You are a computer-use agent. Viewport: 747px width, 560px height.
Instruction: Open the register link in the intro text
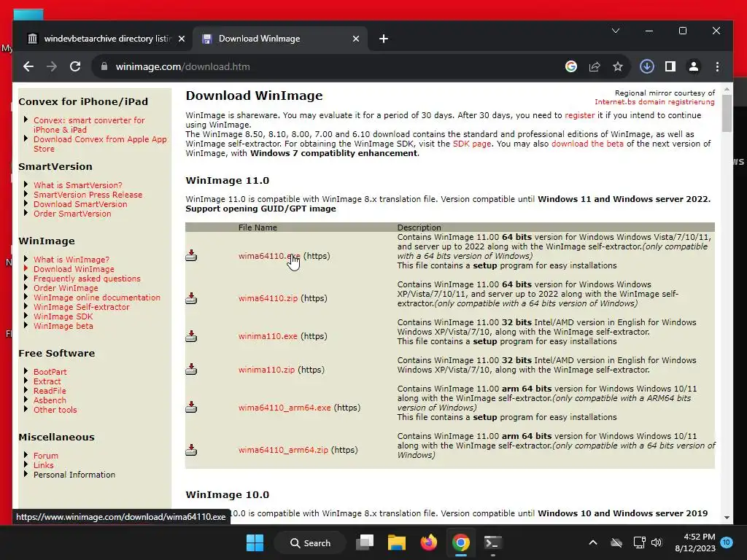coord(580,115)
